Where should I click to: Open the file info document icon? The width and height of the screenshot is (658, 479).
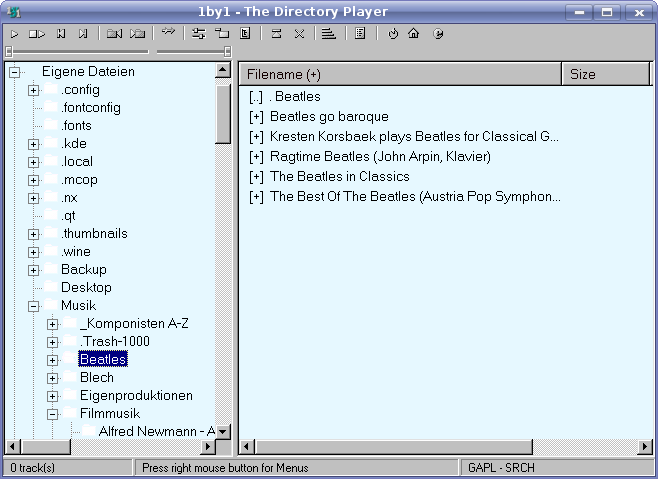245,34
